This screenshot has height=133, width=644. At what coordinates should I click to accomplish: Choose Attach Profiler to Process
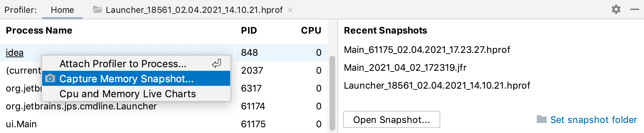pyautogui.click(x=136, y=64)
